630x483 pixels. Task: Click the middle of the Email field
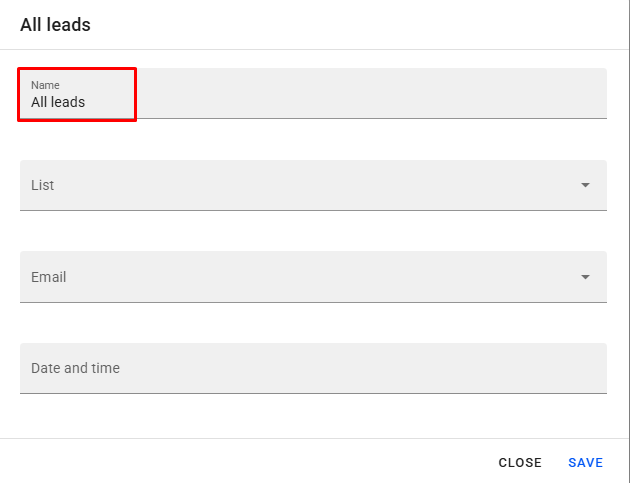313,277
